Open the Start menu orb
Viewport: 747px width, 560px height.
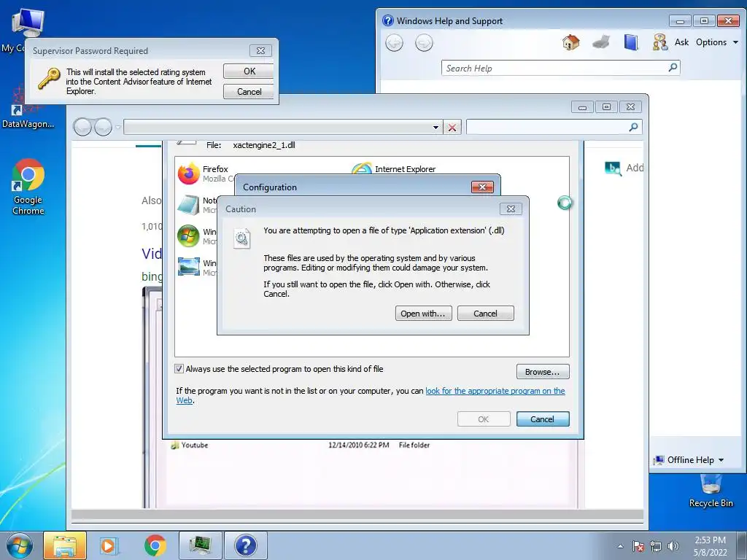19,545
